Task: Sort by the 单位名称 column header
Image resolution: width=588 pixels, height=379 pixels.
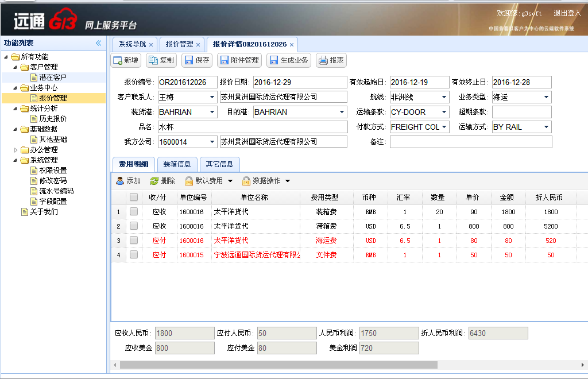Action: click(x=256, y=197)
